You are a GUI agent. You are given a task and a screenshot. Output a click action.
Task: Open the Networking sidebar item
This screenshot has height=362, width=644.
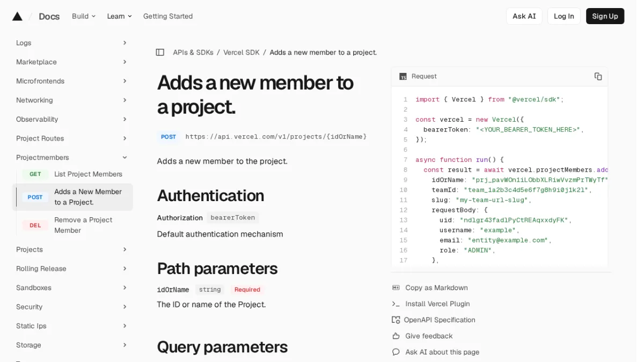click(34, 100)
